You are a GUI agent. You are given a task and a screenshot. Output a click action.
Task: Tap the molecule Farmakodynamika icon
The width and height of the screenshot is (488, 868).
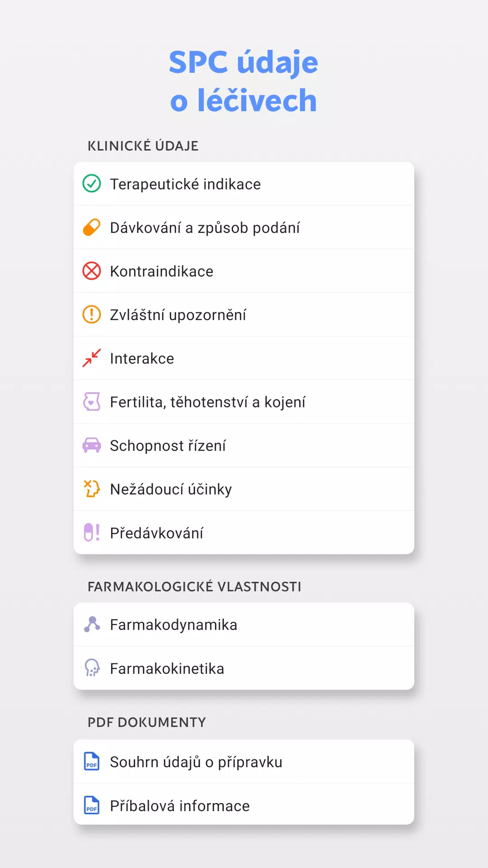92,624
